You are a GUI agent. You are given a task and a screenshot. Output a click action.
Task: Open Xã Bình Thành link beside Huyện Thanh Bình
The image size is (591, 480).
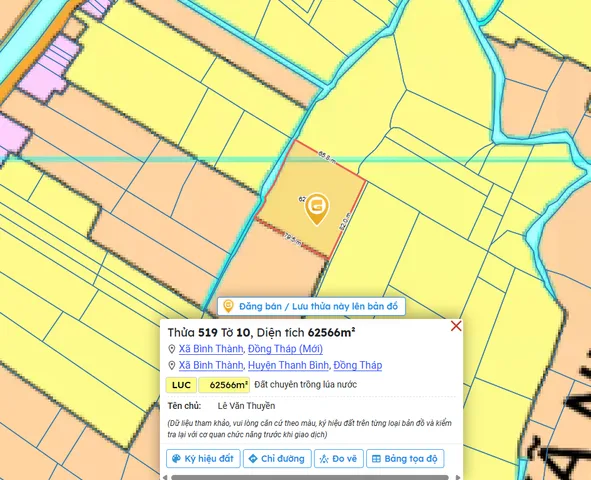pyautogui.click(x=211, y=365)
